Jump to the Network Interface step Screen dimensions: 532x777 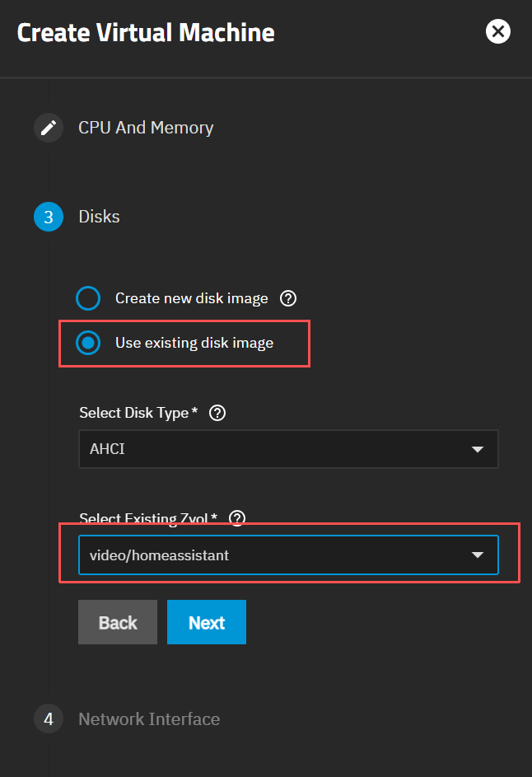pyautogui.click(x=149, y=719)
